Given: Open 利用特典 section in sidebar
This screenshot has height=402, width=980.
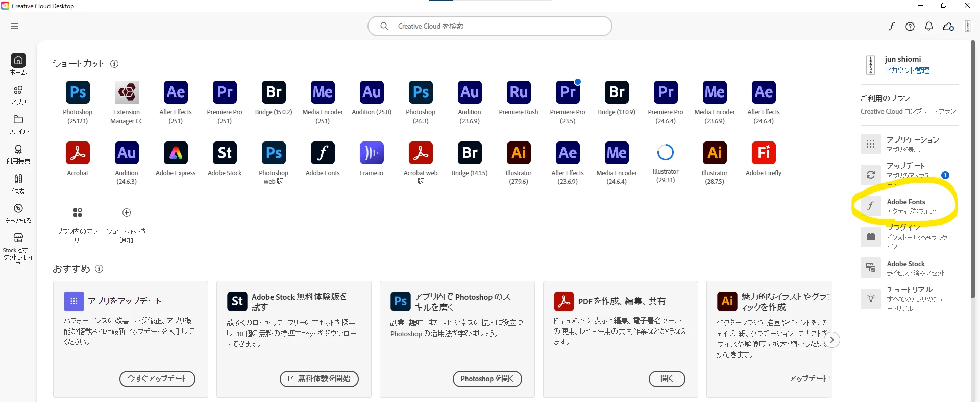Looking at the screenshot, I should 18,154.
